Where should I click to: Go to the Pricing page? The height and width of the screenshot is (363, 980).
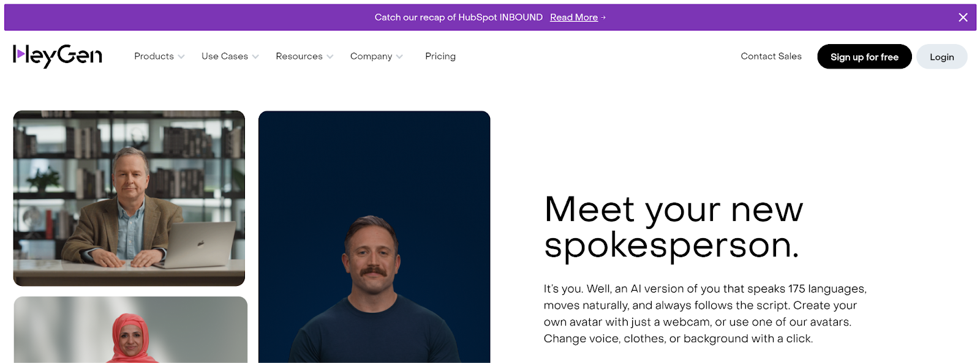(x=440, y=56)
